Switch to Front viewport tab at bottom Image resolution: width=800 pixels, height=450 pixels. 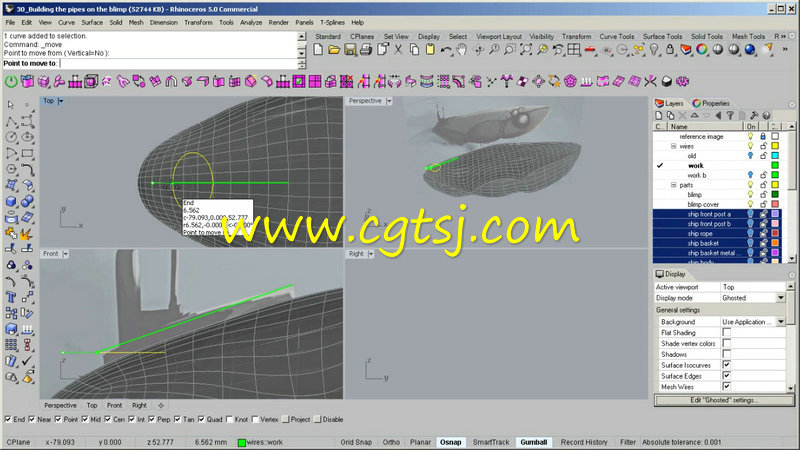point(114,405)
